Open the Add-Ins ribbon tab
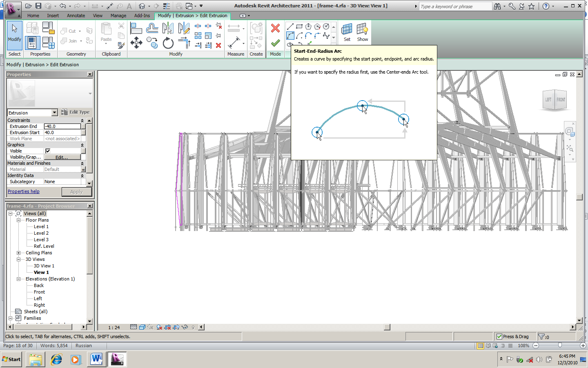The image size is (588, 368). [x=142, y=16]
